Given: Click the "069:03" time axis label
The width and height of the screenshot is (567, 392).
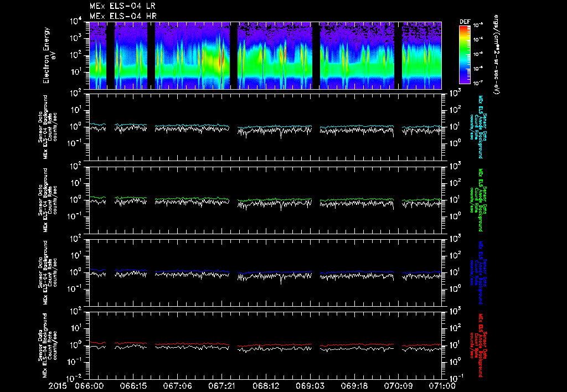Looking at the screenshot, I should coord(310,386).
